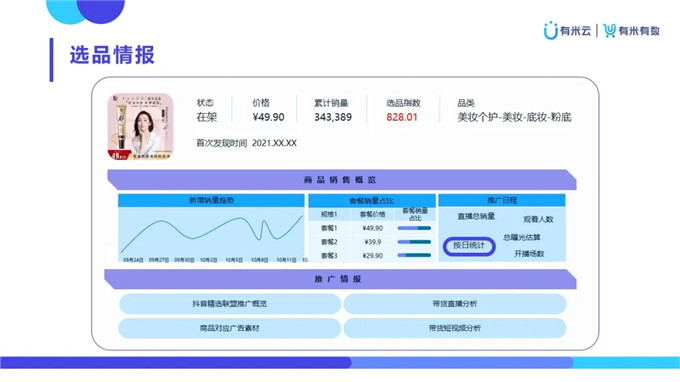Click the 有米有数 shopping cart logo
The image size is (680, 382).
click(609, 30)
